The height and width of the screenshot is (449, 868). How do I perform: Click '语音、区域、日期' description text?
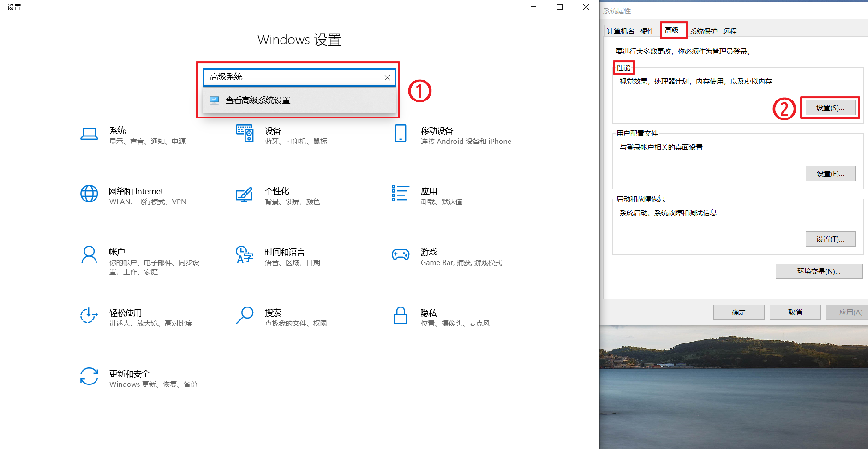tap(293, 263)
